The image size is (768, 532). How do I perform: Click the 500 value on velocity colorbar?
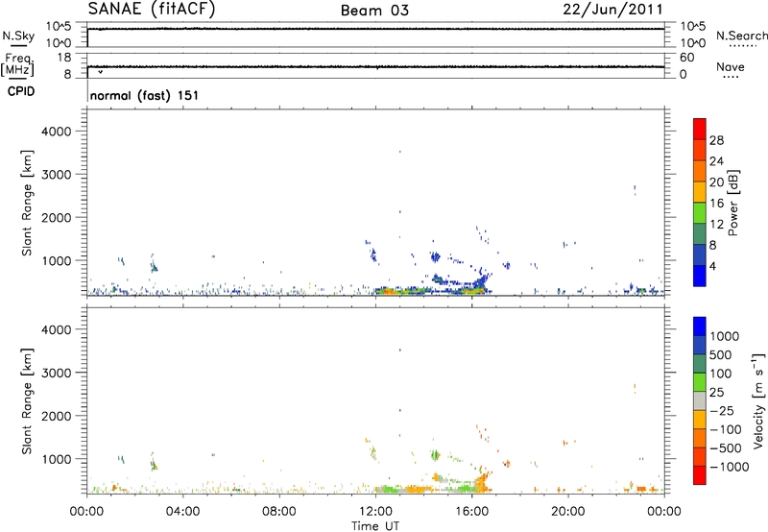[721, 354]
